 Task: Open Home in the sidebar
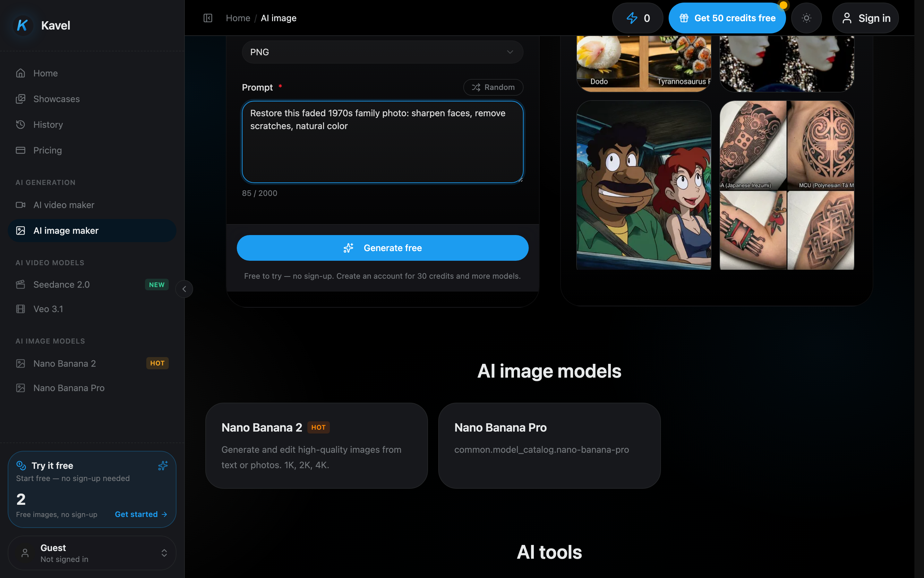point(92,73)
